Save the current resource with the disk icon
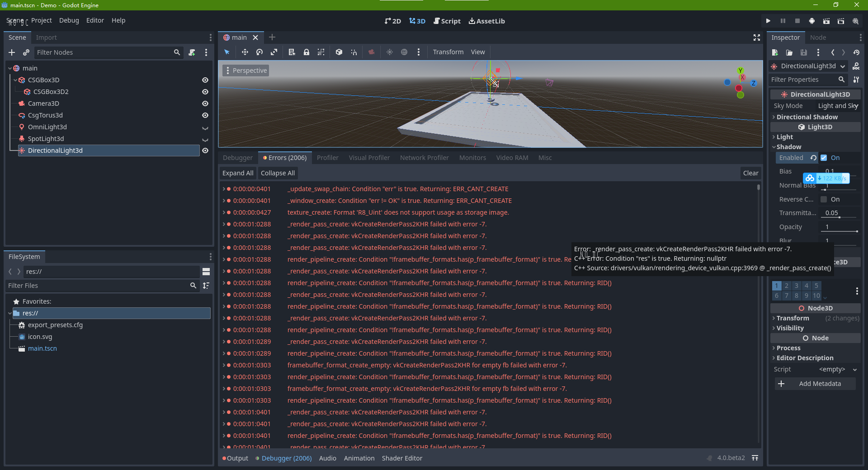 coord(804,52)
